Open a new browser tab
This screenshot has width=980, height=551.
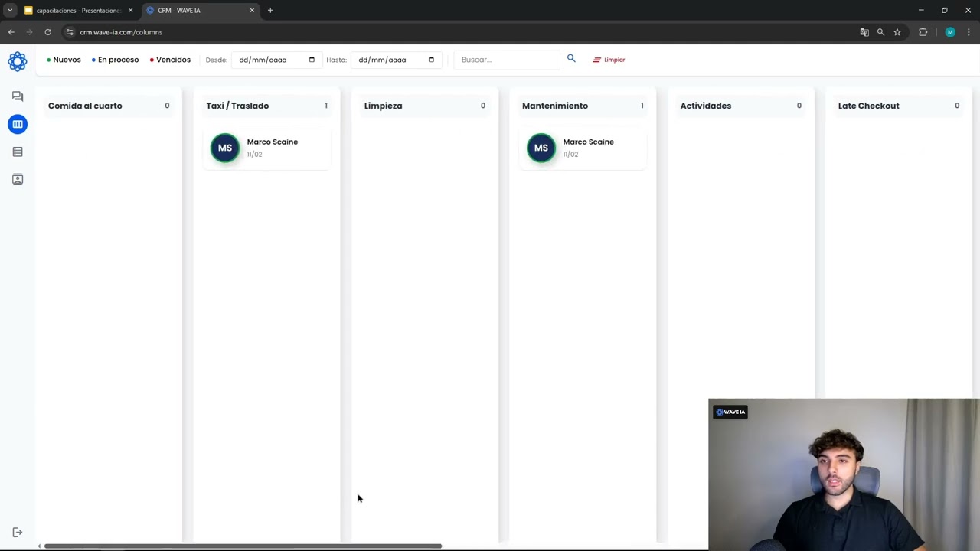click(x=270, y=11)
